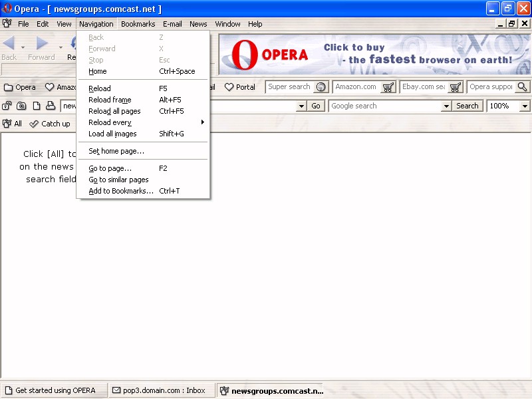Click the Catch up checkmark icon
Image resolution: width=532 pixels, height=399 pixels.
coord(34,124)
